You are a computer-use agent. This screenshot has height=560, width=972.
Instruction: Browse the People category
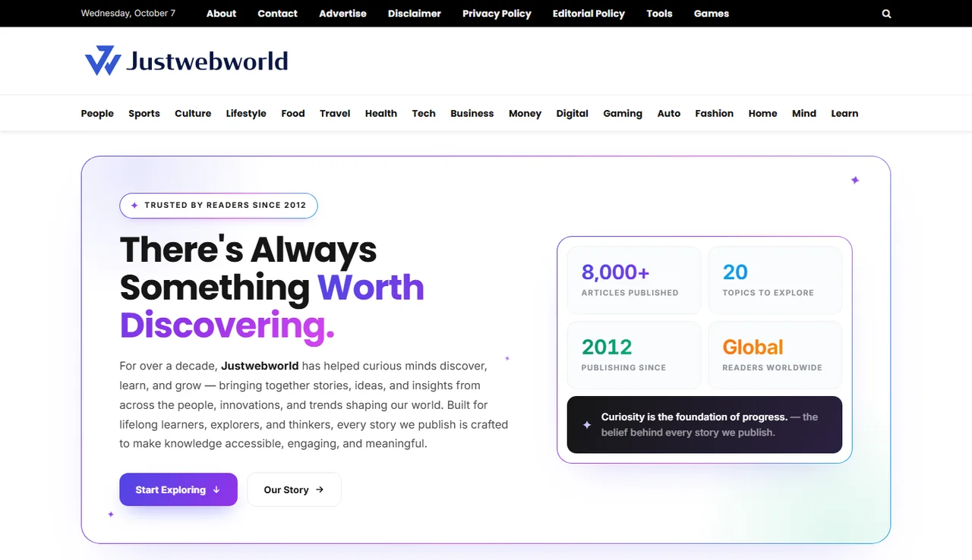97,114
